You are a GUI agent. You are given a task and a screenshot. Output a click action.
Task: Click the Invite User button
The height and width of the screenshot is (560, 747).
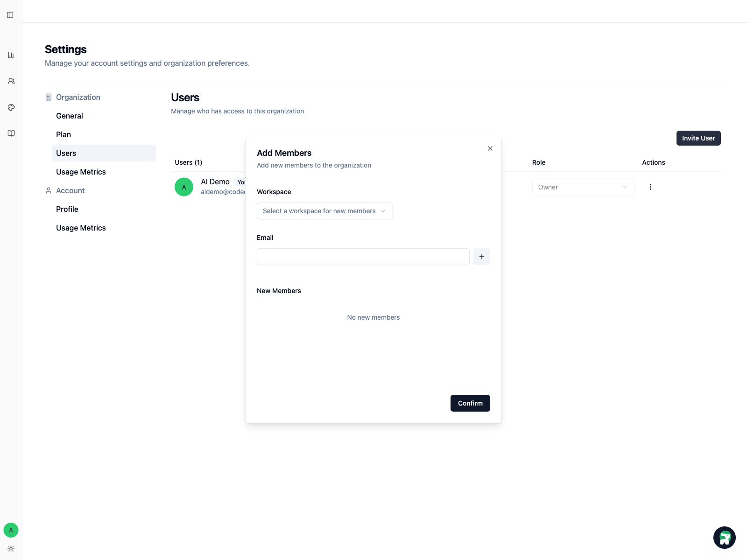(698, 138)
